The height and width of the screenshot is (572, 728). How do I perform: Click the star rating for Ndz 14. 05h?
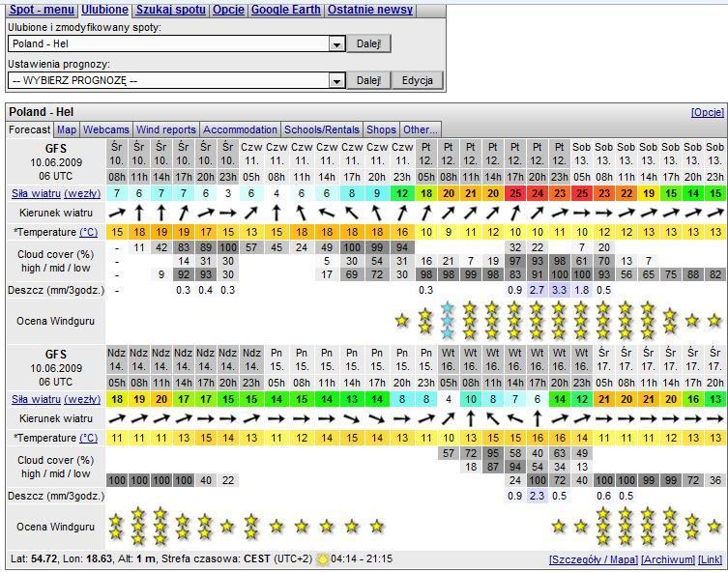tap(116, 527)
